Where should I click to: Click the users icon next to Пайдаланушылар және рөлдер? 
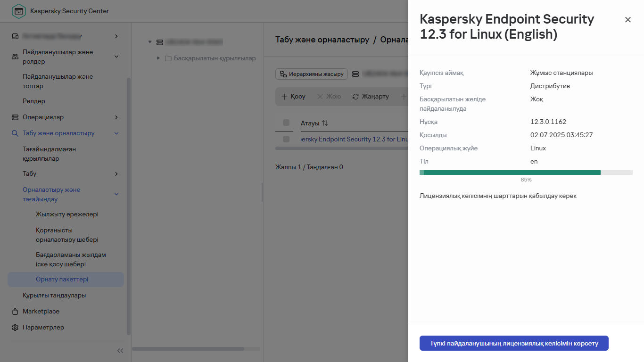[x=15, y=56]
